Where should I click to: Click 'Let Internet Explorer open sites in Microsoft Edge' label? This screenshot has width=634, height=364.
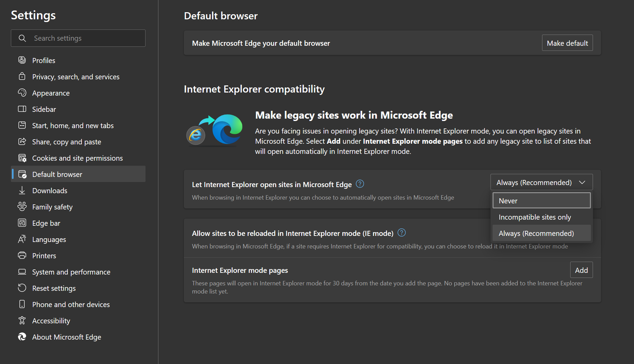(x=272, y=185)
